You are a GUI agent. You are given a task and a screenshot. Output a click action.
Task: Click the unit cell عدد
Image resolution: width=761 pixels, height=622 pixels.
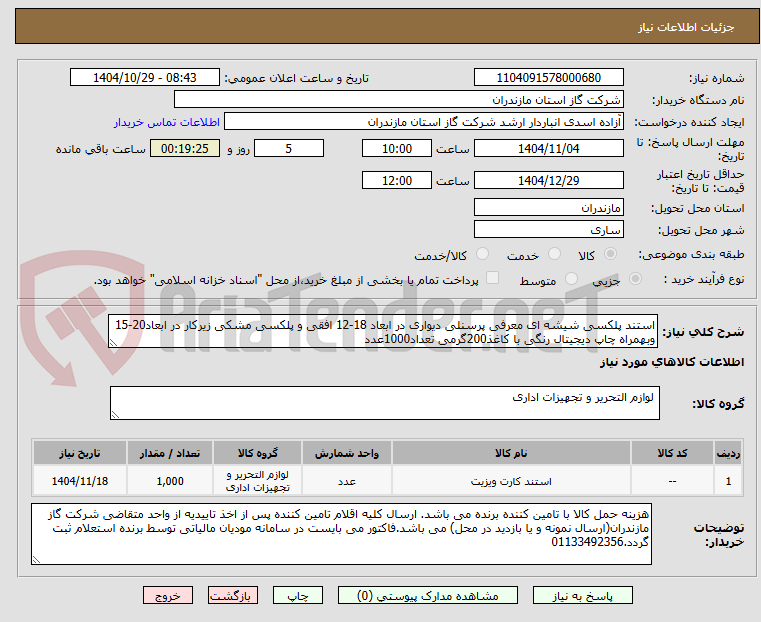[x=347, y=481]
